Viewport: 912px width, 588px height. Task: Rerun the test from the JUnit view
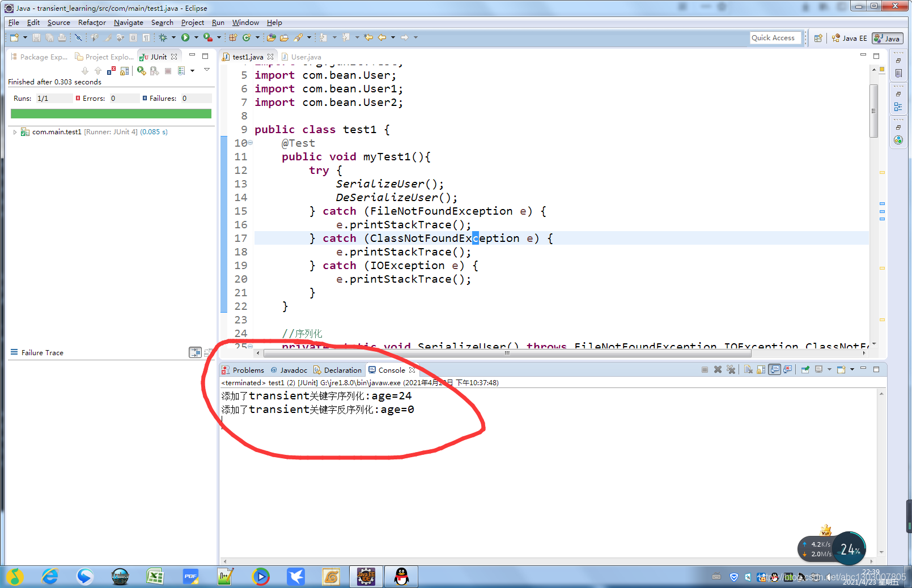pyautogui.click(x=142, y=70)
